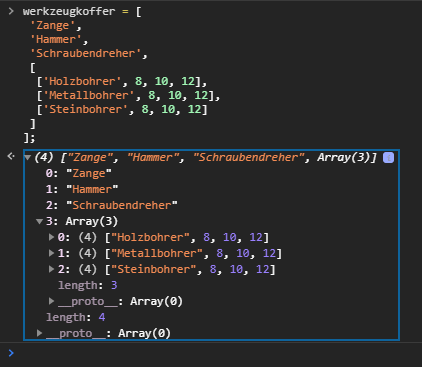
Task: Click the info icon beside Array(3) summary
Action: [x=388, y=158]
